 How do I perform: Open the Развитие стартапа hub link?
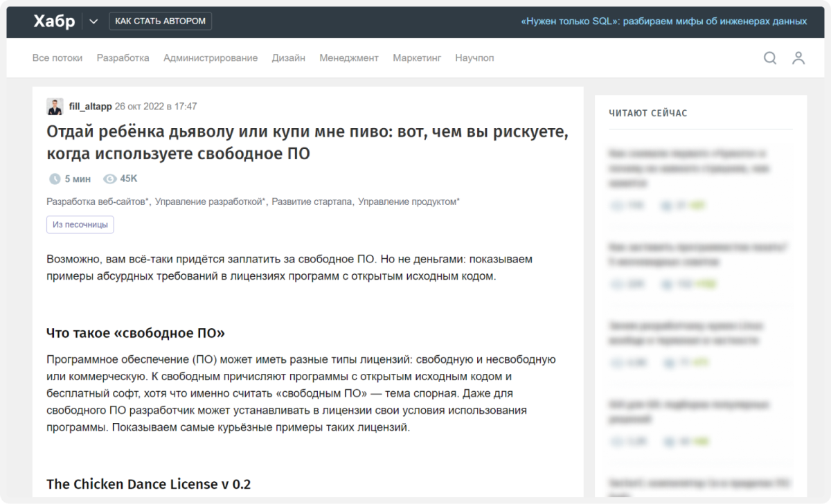tap(312, 201)
